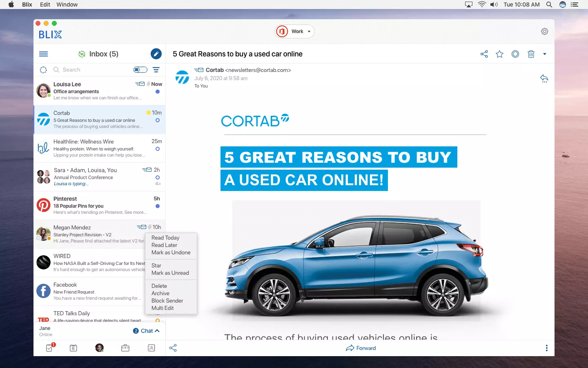Select Mark as Undone
Screen dimensions: 588x368
click(x=171, y=252)
